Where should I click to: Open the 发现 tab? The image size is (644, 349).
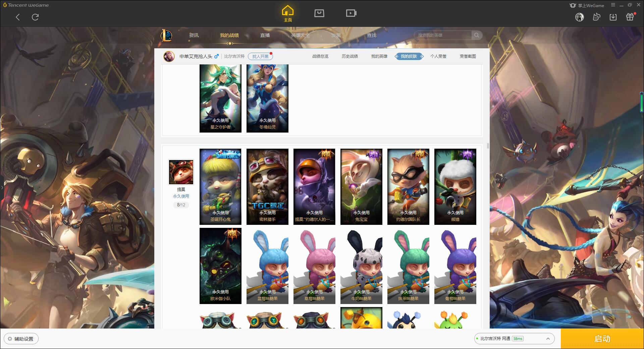click(336, 35)
